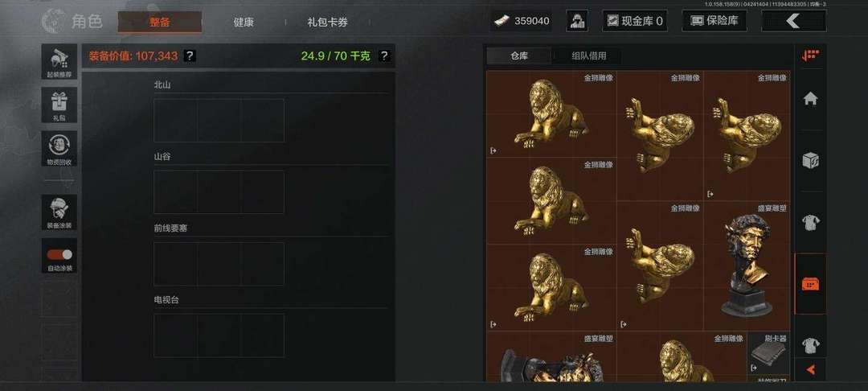This screenshot has width=868, height=391.
Task: Open the 物资回收 recycle icon
Action: point(59,148)
